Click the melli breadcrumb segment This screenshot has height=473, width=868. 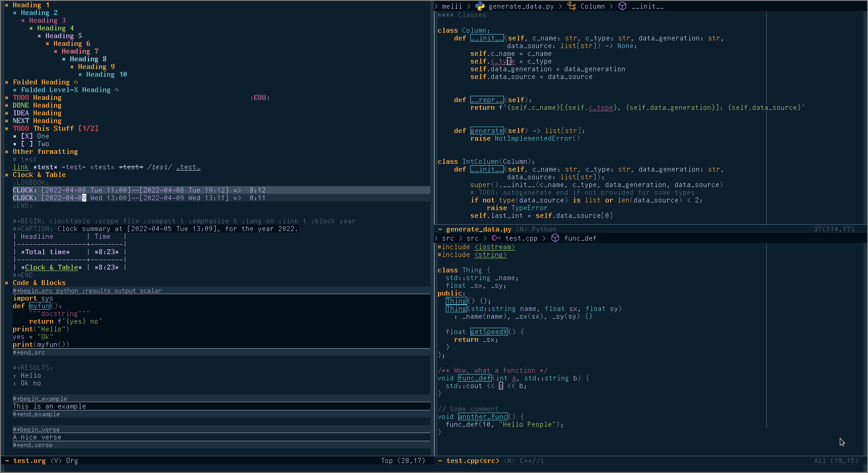click(x=452, y=6)
